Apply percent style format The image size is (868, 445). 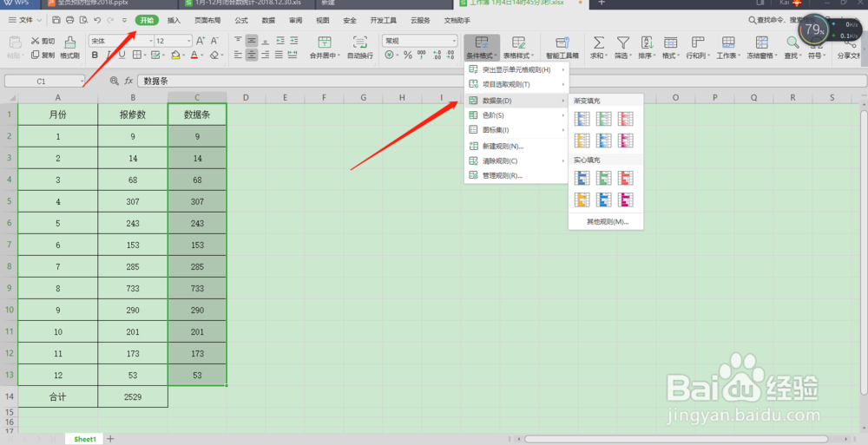(x=408, y=55)
